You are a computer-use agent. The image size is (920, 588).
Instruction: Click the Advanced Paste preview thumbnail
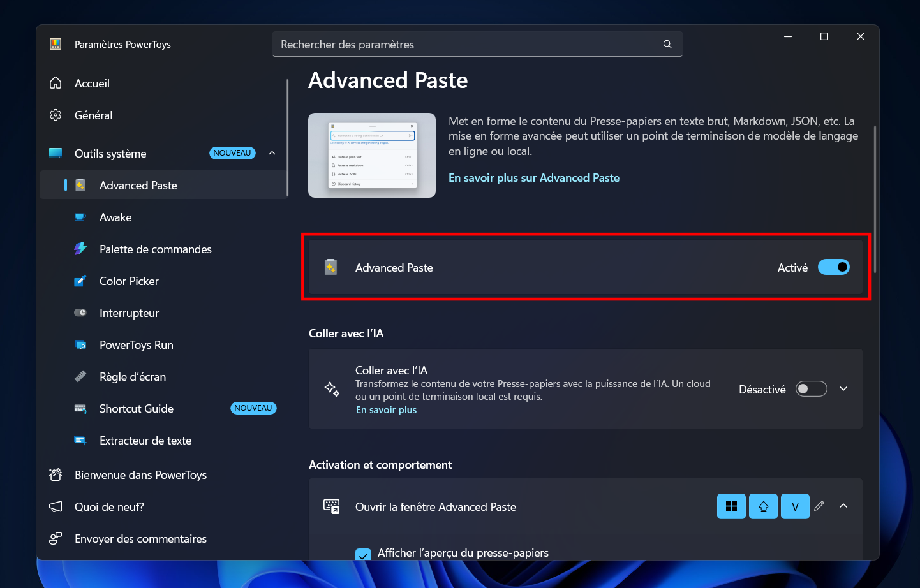[x=372, y=155]
